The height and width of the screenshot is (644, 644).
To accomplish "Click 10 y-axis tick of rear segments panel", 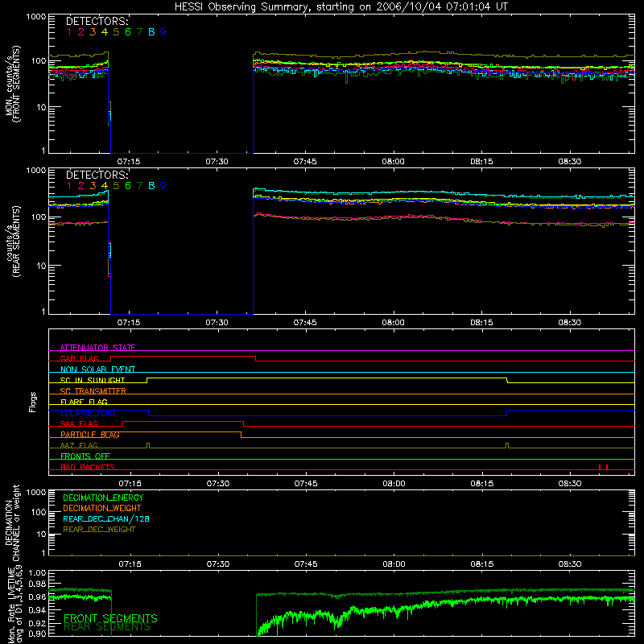I will click(41, 266).
